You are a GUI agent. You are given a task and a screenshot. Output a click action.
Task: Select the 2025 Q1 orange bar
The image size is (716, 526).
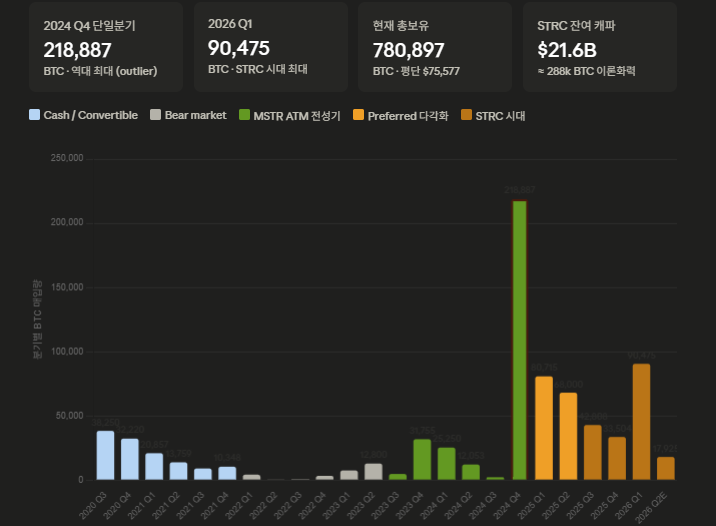pos(544,428)
